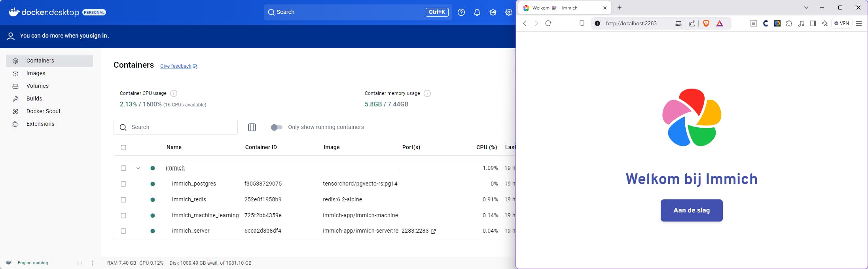Click the Container CPU usage info icon
This screenshot has height=269, width=868.
point(174,93)
